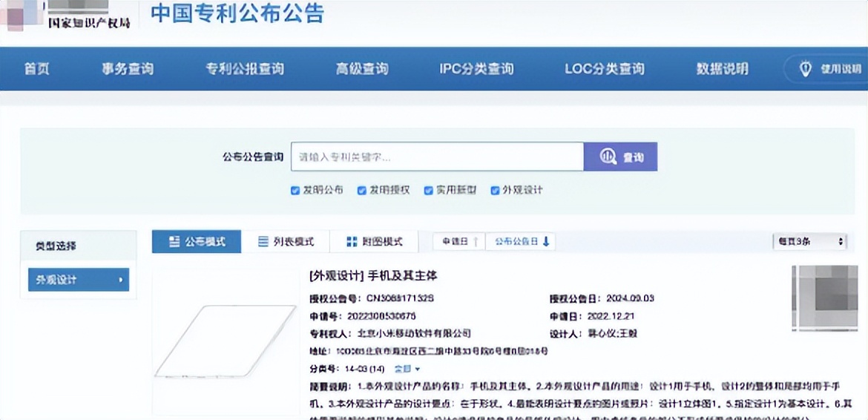The width and height of the screenshot is (868, 420).
Task: Open the 每页3条 page-size dropdown
Action: (810, 241)
